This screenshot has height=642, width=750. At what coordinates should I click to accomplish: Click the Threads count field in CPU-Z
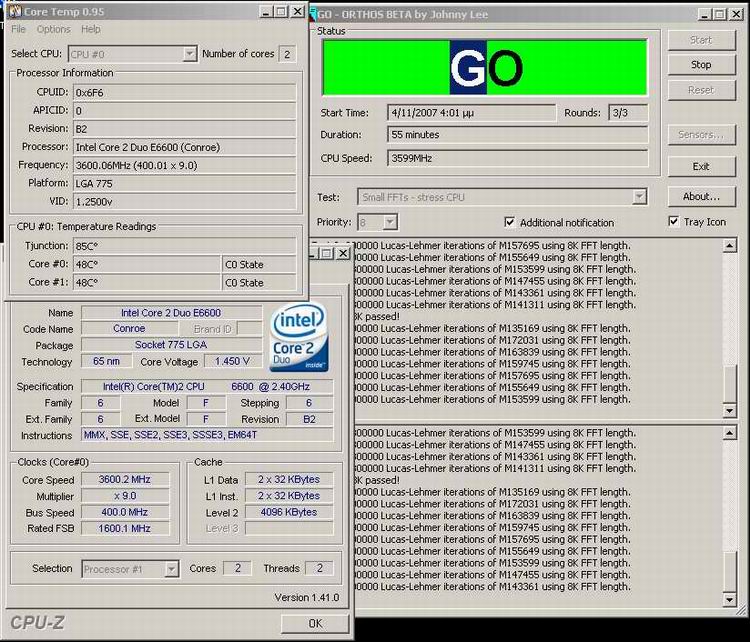coord(320,568)
